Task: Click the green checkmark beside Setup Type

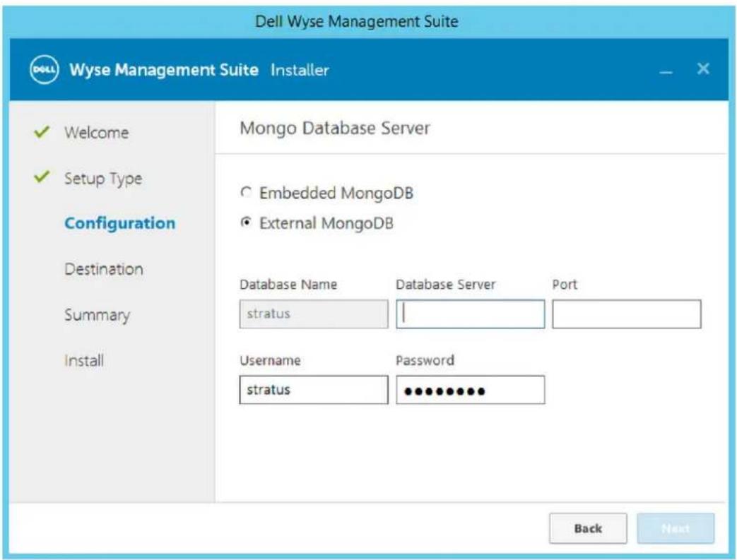Action: [x=42, y=177]
